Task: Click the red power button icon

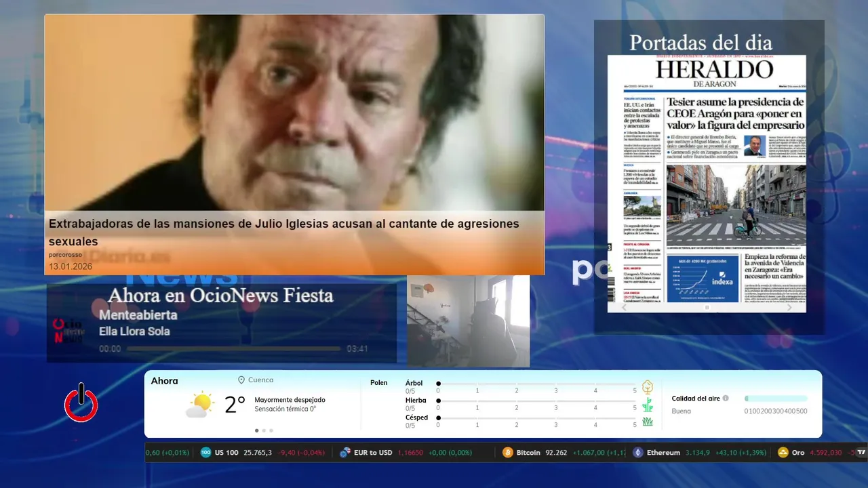Action: click(81, 403)
